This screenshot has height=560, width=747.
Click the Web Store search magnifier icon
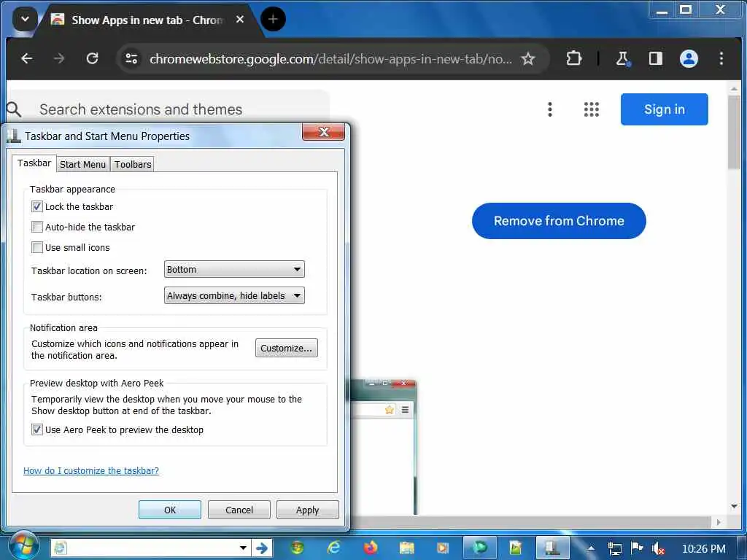coord(14,109)
